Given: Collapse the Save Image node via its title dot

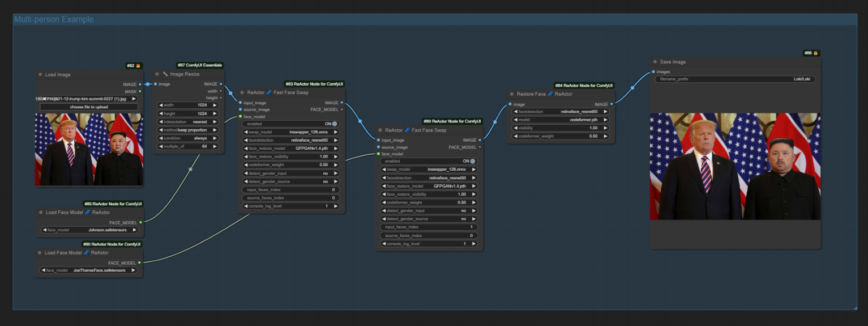Looking at the screenshot, I should (655, 62).
